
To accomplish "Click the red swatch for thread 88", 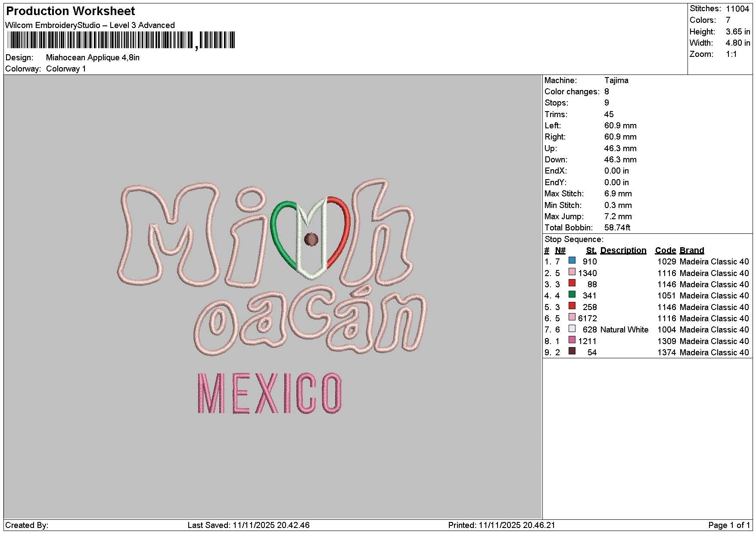I will click(572, 283).
